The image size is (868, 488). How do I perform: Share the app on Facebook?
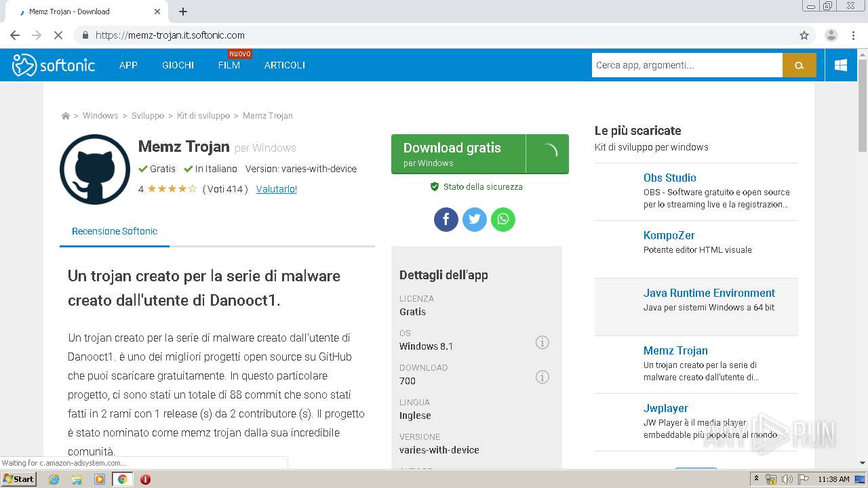pos(446,220)
